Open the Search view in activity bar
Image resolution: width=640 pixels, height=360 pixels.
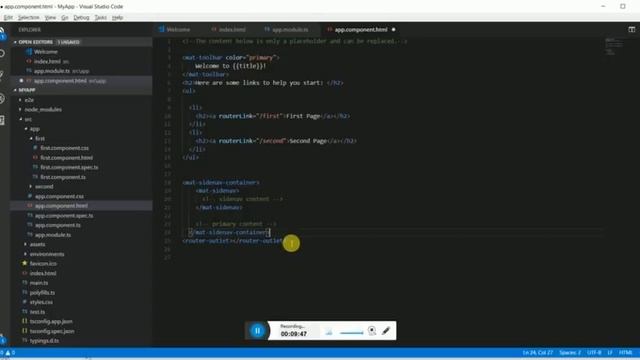click(2, 53)
